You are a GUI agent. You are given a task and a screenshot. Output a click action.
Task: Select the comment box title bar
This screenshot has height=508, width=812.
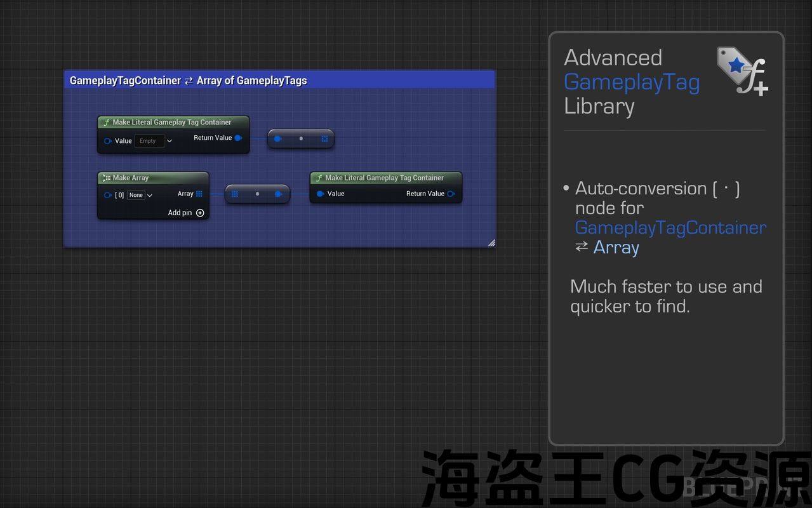click(x=279, y=80)
